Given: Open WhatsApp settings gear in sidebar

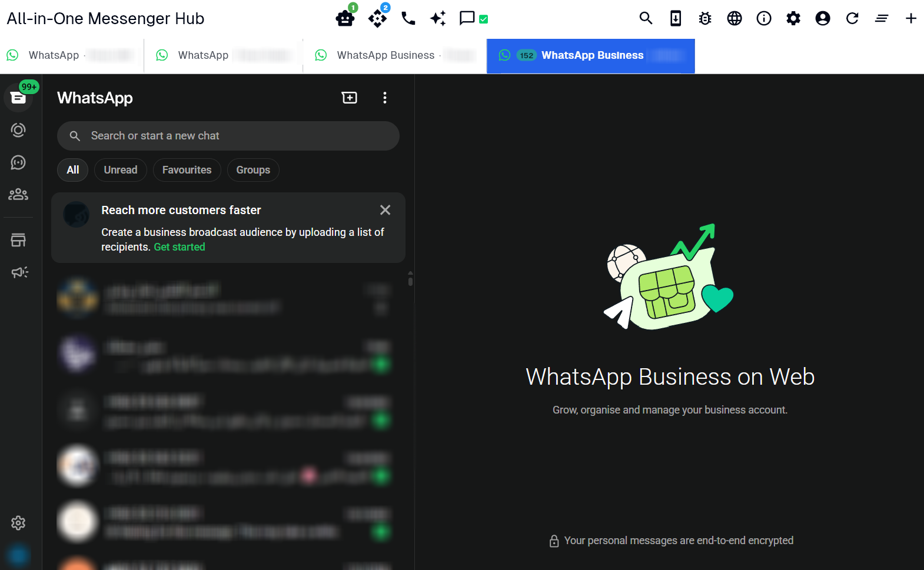Looking at the screenshot, I should 18,523.
